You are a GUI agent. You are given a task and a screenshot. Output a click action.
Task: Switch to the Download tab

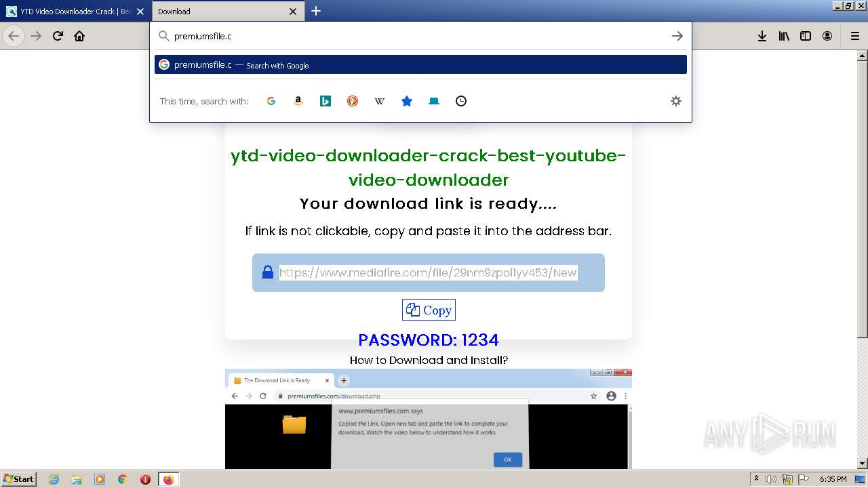click(229, 12)
